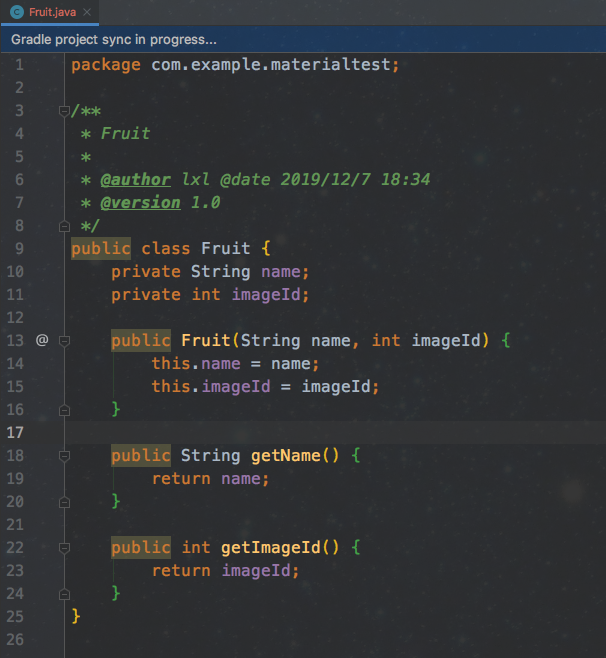
Task: Select the Fruit.java editor tab
Action: click(x=50, y=12)
